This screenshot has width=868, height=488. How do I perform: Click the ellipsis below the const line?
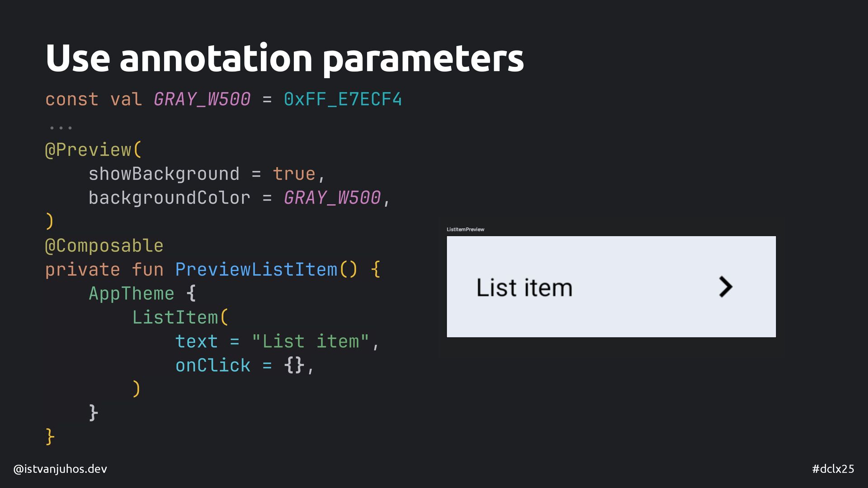[61, 128]
